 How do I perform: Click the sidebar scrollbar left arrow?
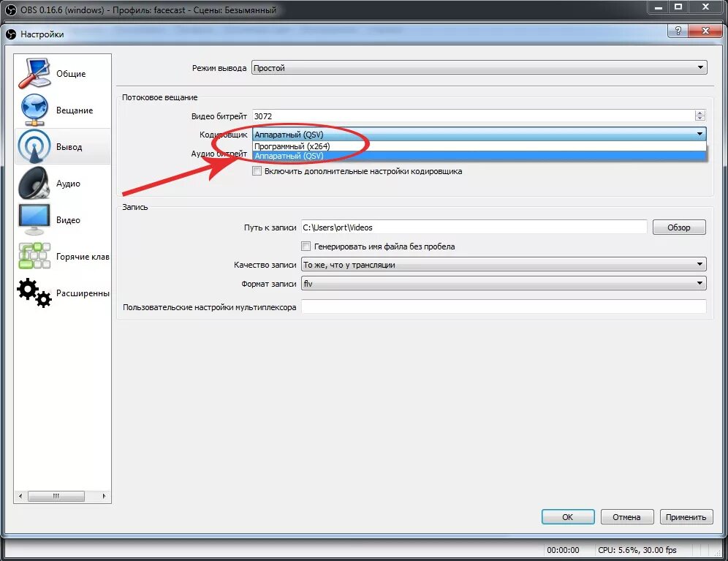click(x=20, y=496)
